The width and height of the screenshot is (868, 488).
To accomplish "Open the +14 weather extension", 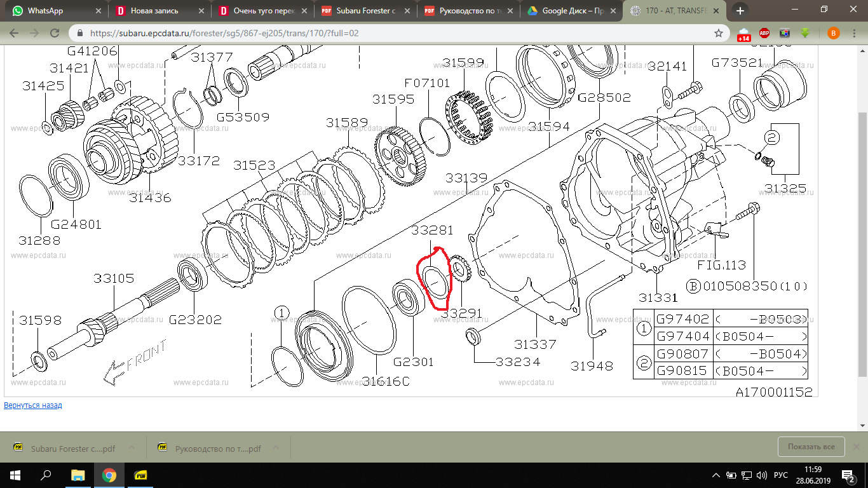I will [x=743, y=34].
